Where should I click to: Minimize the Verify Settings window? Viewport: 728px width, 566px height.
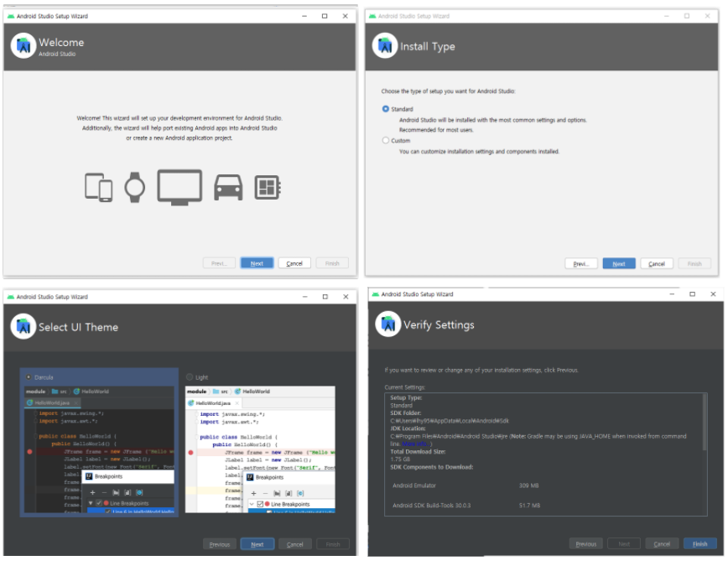(x=672, y=294)
